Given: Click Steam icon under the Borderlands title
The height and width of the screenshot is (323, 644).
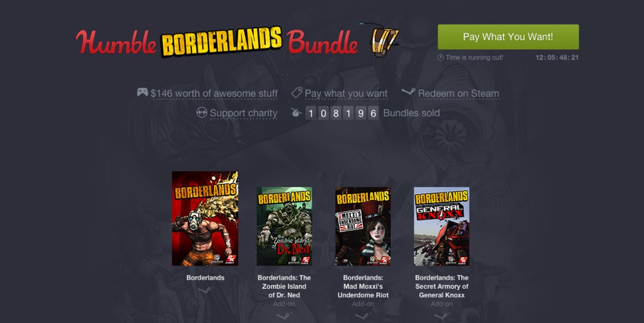Looking at the screenshot, I should pyautogui.click(x=205, y=289).
